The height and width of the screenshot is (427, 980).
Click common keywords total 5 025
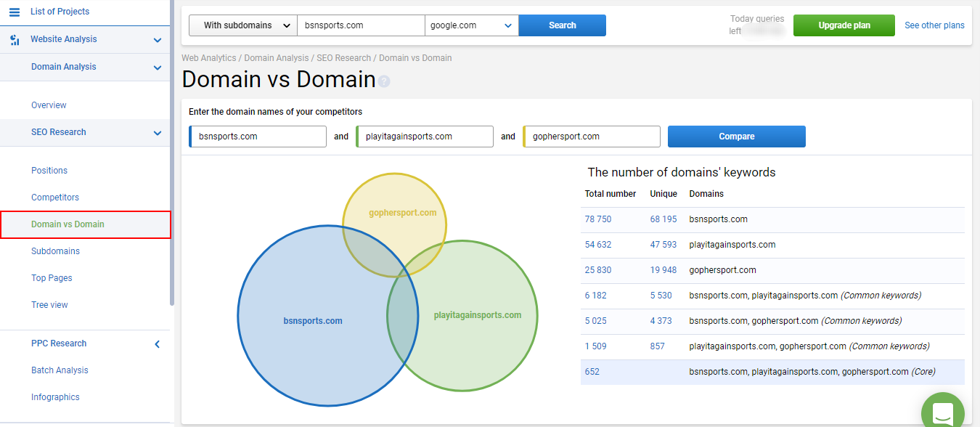596,321
